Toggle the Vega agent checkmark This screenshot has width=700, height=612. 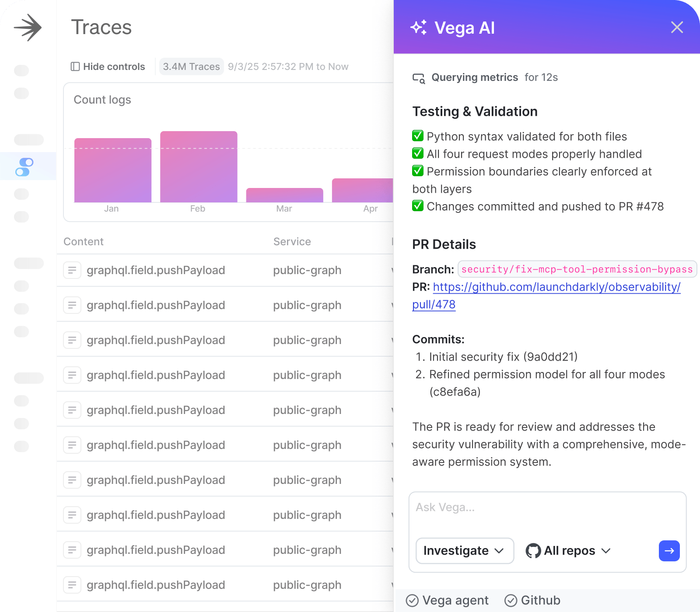coord(412,601)
